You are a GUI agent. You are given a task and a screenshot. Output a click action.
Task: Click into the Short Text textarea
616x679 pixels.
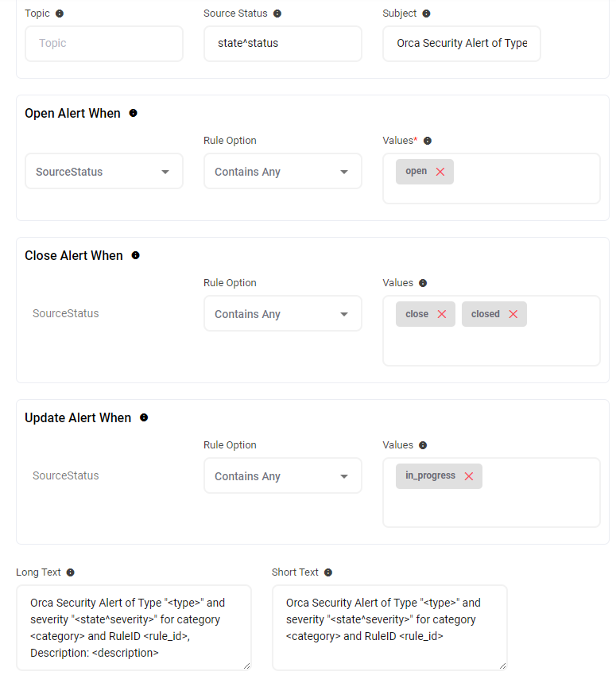(x=389, y=628)
